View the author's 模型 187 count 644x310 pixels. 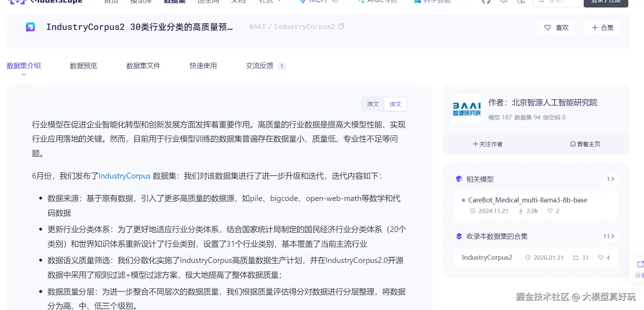[x=500, y=117]
